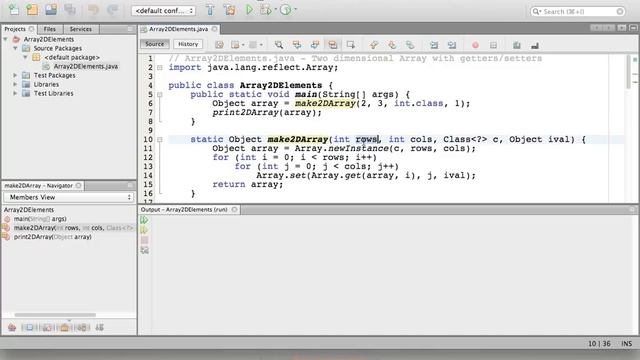The image size is (640, 360).
Task: Click the Find Selection magnifier icon
Action: pos(279,45)
